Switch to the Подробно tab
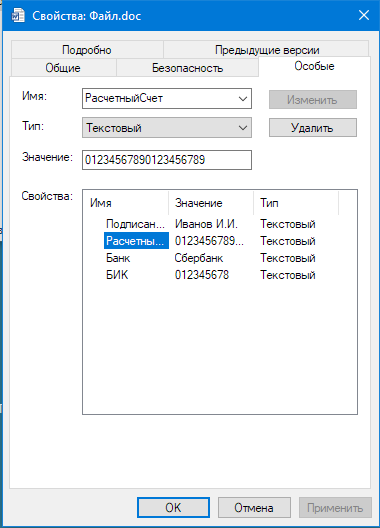Viewport: 380px width, 528px height. click(x=87, y=50)
